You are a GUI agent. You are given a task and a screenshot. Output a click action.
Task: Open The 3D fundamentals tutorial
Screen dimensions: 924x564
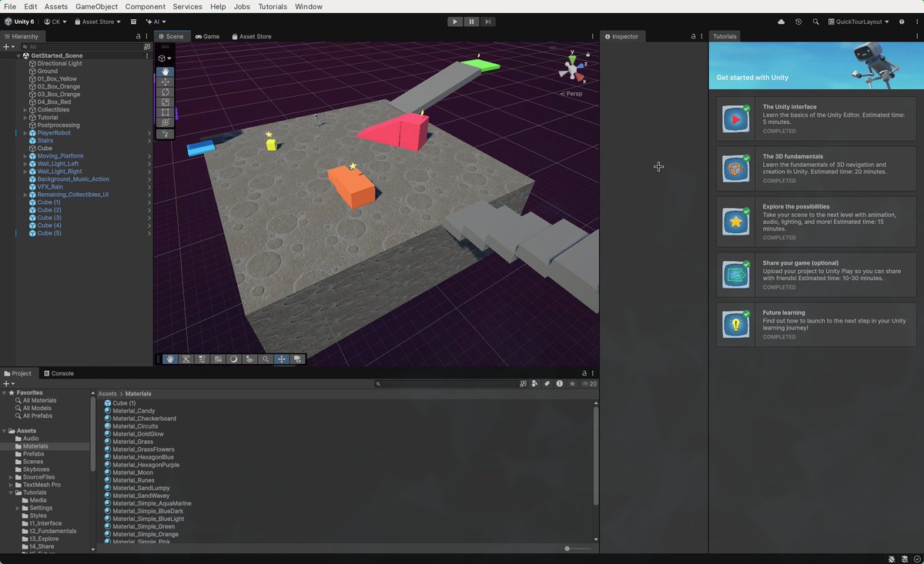click(816, 169)
